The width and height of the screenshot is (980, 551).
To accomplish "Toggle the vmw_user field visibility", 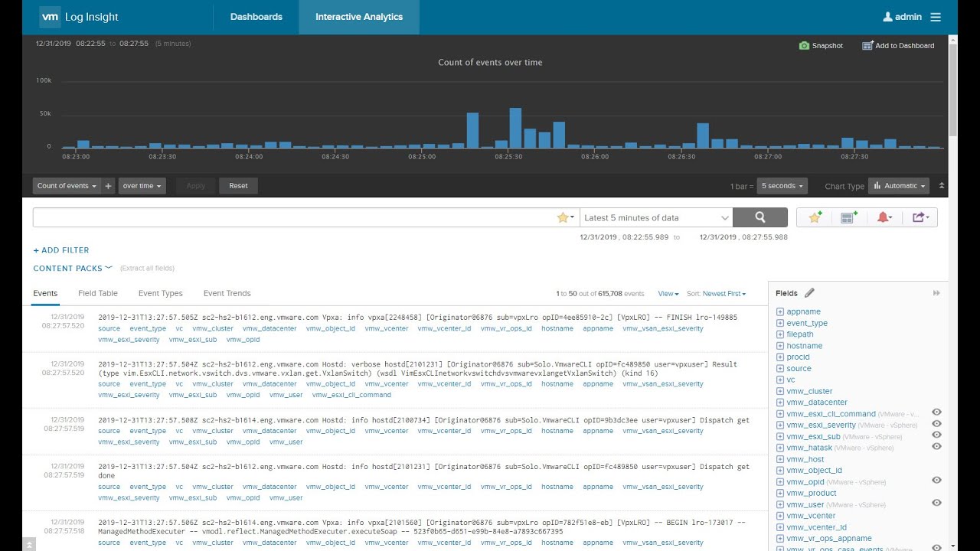I will tap(936, 504).
